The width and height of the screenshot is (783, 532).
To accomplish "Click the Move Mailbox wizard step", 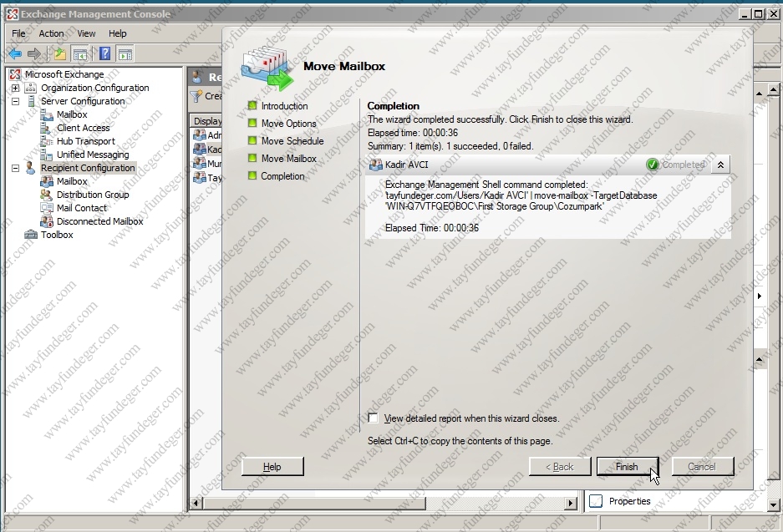I will point(288,158).
